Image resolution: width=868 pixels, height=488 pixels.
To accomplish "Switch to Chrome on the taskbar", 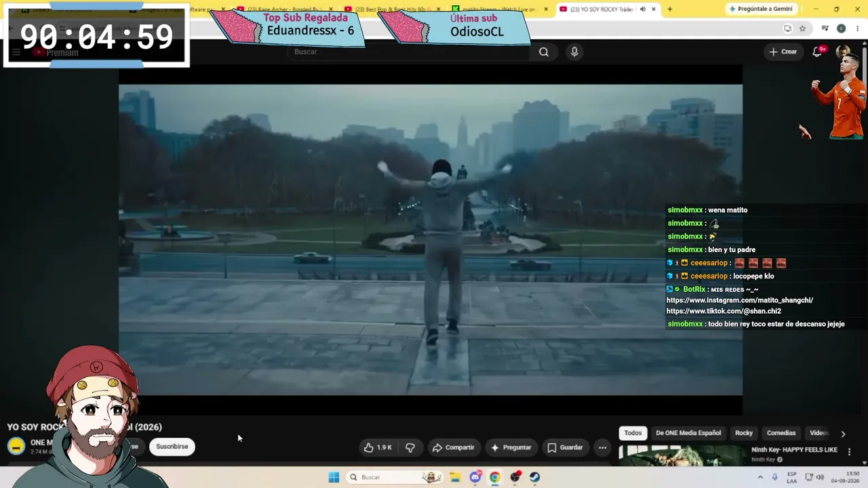I will tap(495, 477).
